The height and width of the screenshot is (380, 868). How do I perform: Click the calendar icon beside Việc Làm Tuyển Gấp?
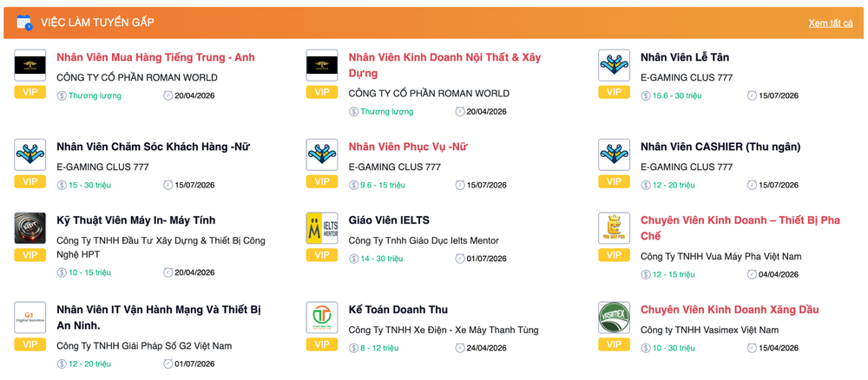[x=24, y=23]
